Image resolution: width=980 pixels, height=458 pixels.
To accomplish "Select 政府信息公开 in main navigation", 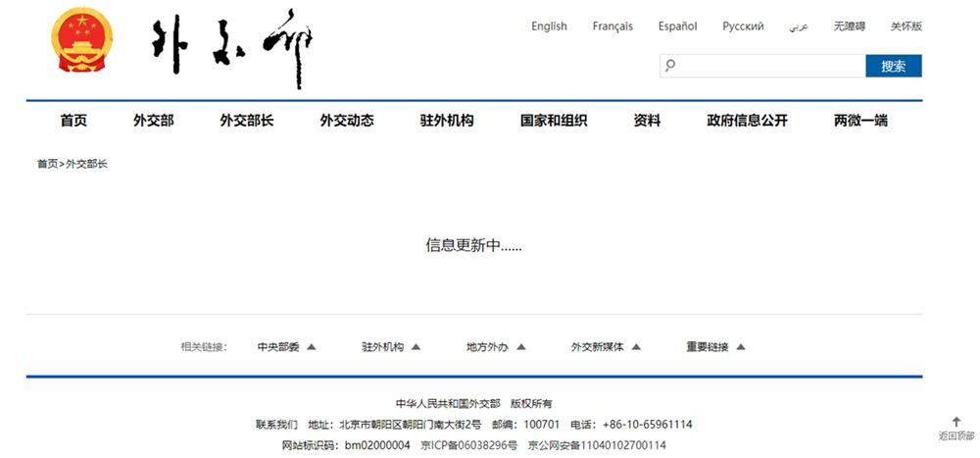I will click(x=747, y=121).
